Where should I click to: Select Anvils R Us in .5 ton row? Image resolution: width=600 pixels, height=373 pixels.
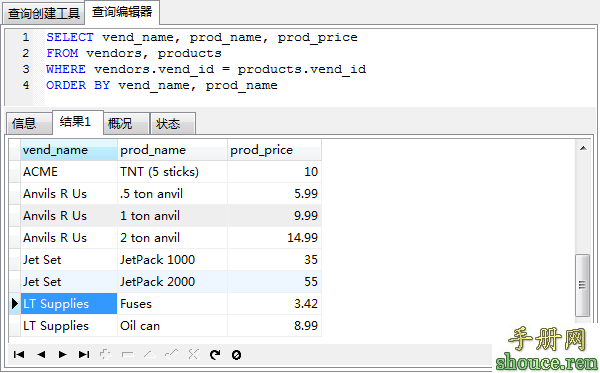69,194
